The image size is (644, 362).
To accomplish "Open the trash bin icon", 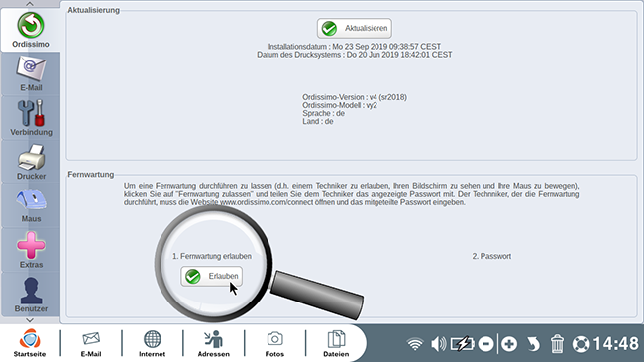I will [557, 344].
